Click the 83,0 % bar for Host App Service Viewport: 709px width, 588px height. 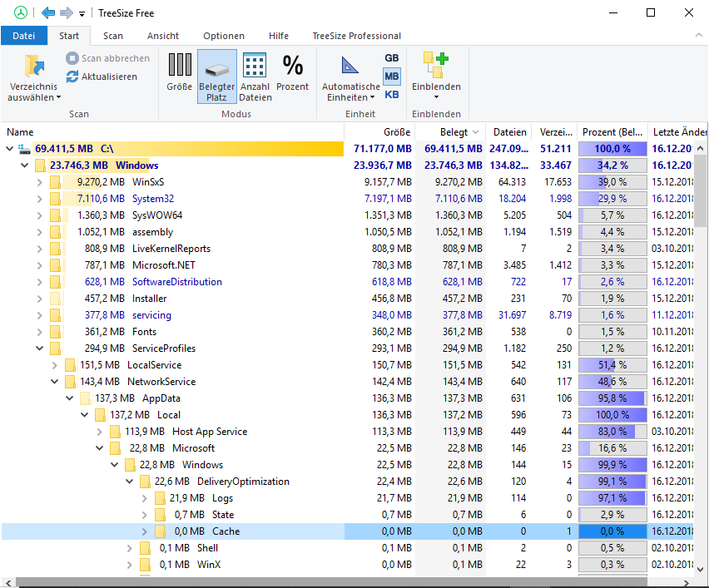612,432
